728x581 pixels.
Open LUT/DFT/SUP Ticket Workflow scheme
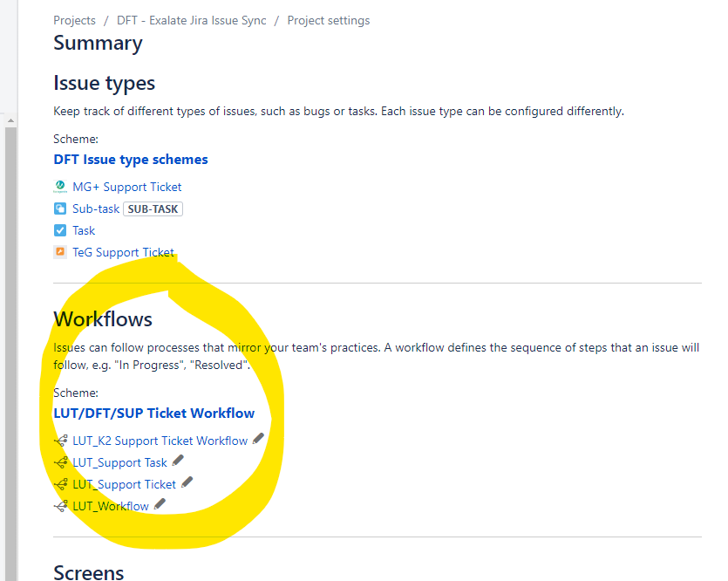[153, 413]
